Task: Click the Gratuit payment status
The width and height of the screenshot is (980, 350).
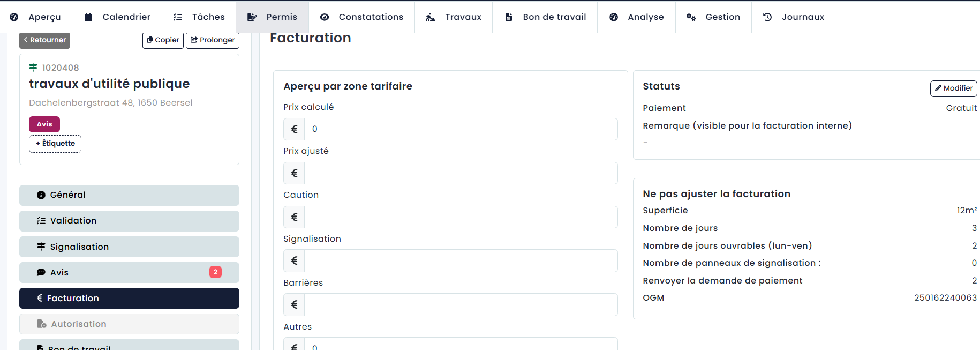Action: [961, 108]
